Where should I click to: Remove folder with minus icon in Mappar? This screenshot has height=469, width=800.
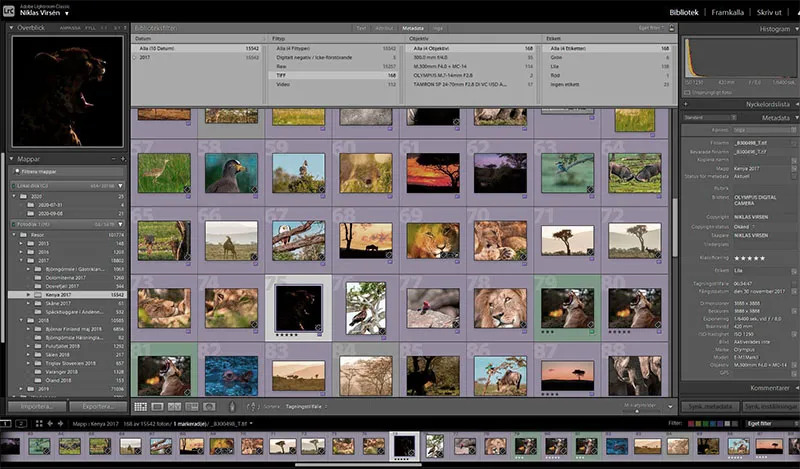[x=114, y=159]
